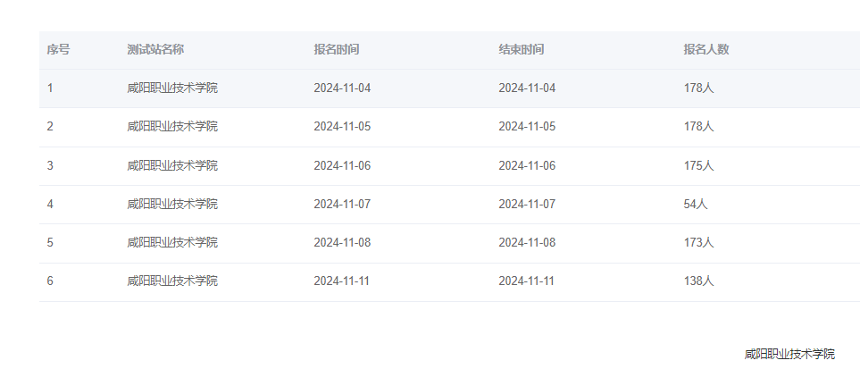
Task: Click the 138人 count cell
Action: coord(698,281)
